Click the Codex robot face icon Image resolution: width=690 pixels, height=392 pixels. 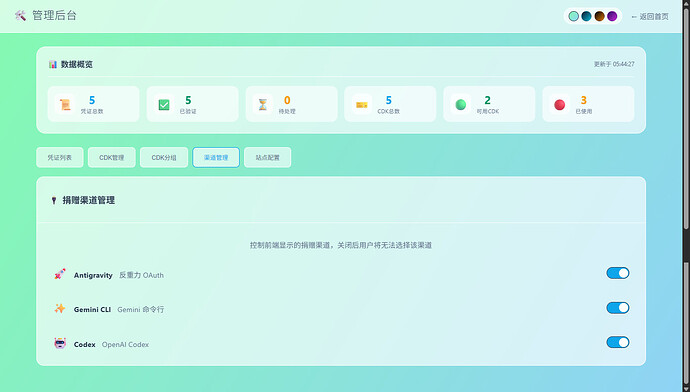pos(60,343)
